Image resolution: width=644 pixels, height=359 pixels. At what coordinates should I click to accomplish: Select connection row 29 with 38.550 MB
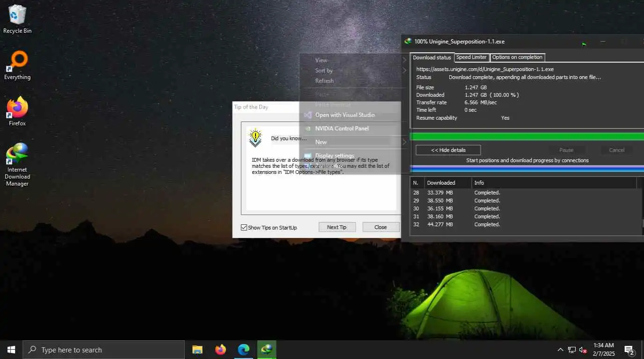[x=524, y=201]
